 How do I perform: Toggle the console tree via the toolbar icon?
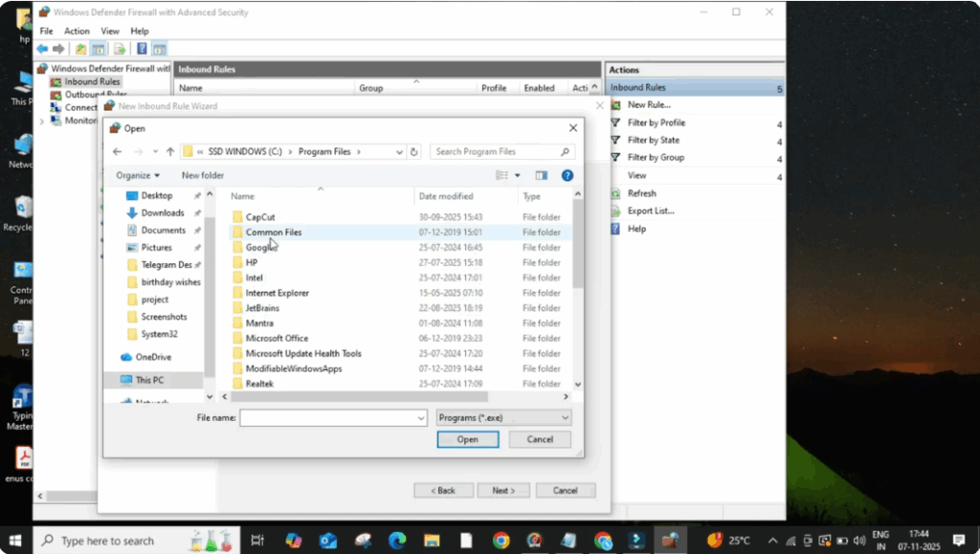pyautogui.click(x=98, y=48)
